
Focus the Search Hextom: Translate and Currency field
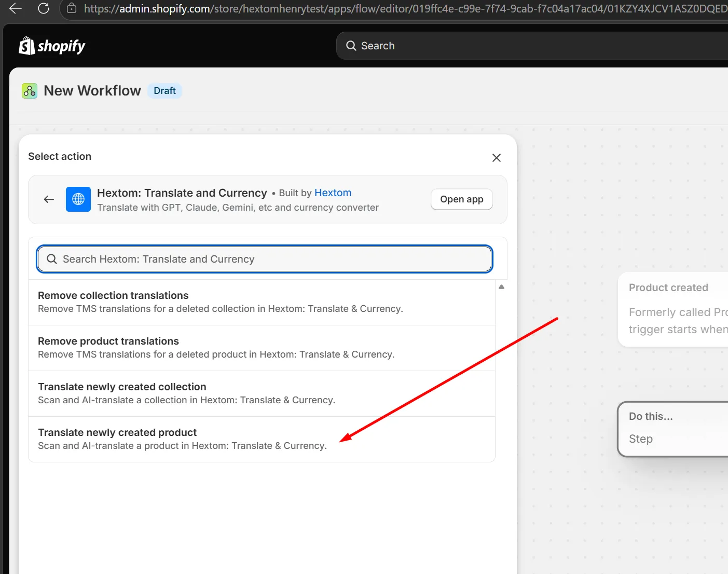[x=265, y=259]
